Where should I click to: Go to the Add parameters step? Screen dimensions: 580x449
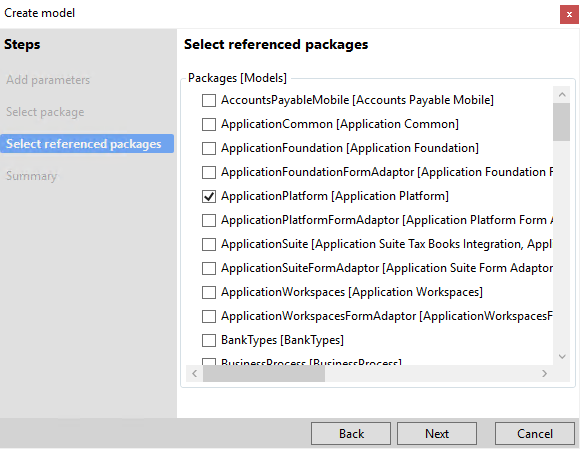coord(48,80)
